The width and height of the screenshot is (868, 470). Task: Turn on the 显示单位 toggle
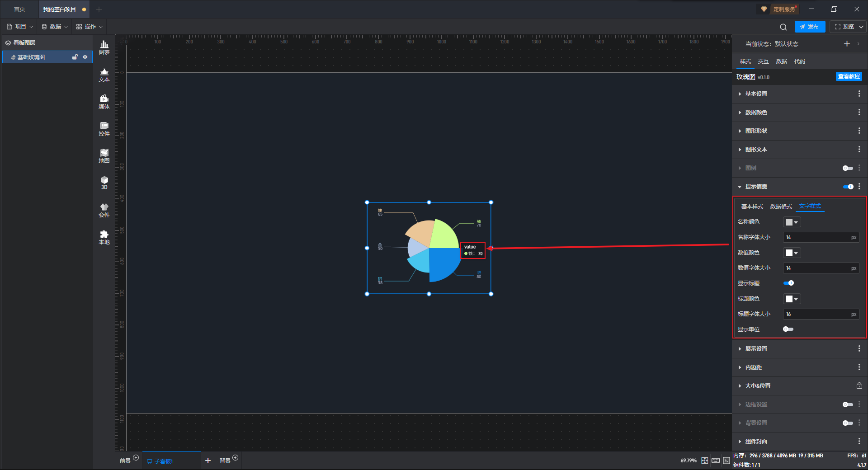pyautogui.click(x=788, y=329)
